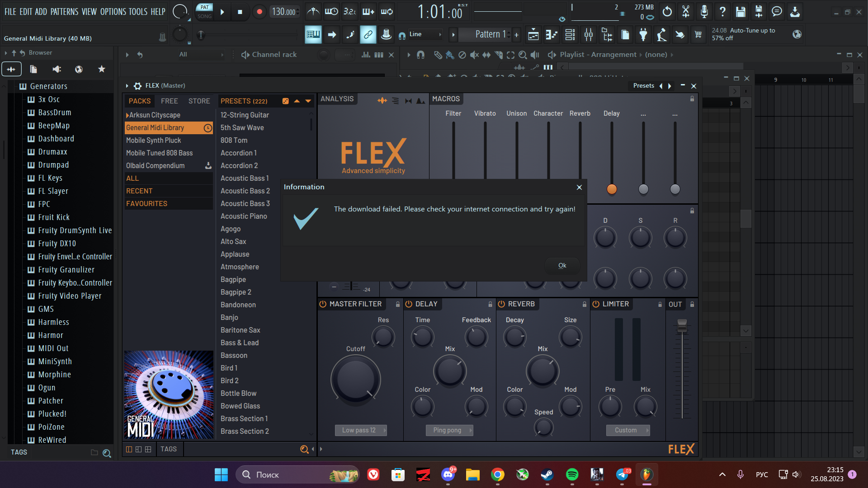Click the TAGS button in FLEX footer
Screen dimensions: 868x488
(169, 449)
